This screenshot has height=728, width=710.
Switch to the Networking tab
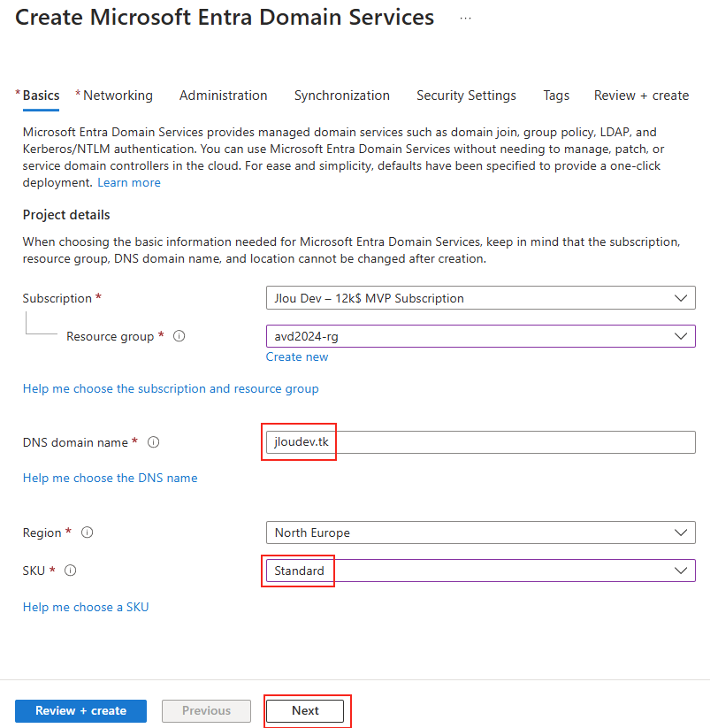(x=118, y=96)
